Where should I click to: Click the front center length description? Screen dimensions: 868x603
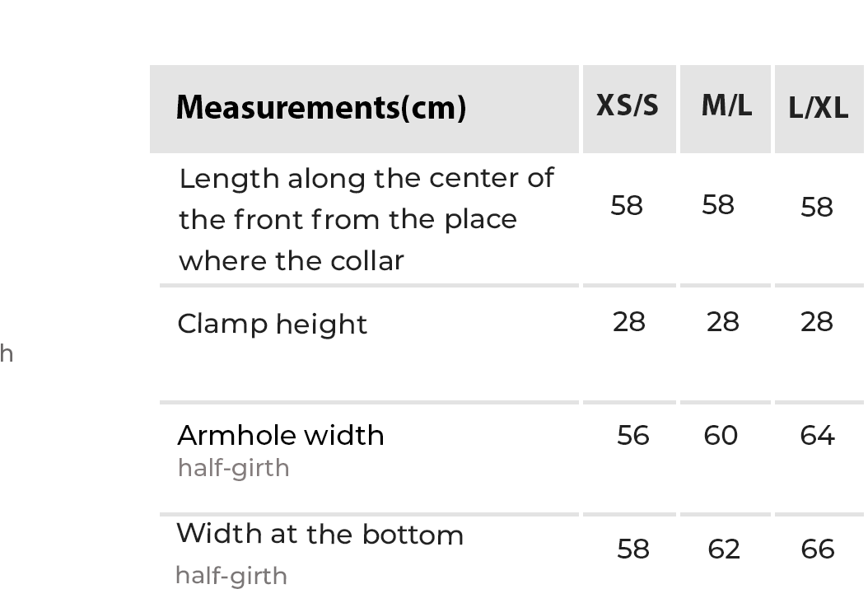[366, 219]
